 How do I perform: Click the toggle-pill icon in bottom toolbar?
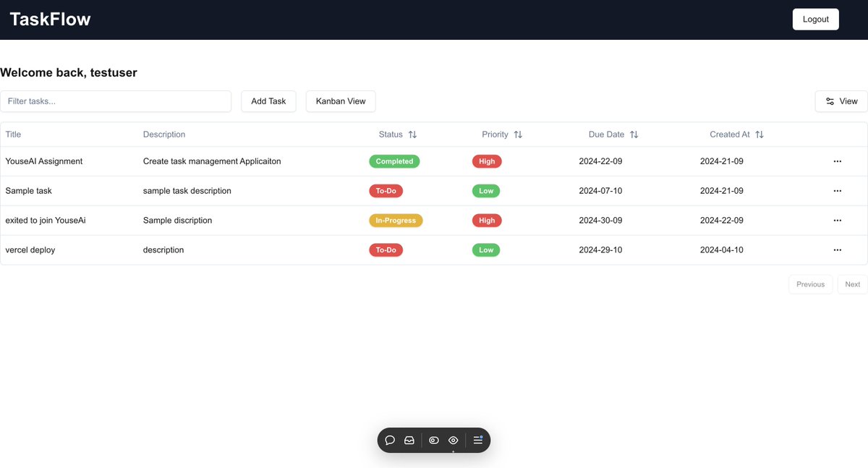pyautogui.click(x=434, y=440)
